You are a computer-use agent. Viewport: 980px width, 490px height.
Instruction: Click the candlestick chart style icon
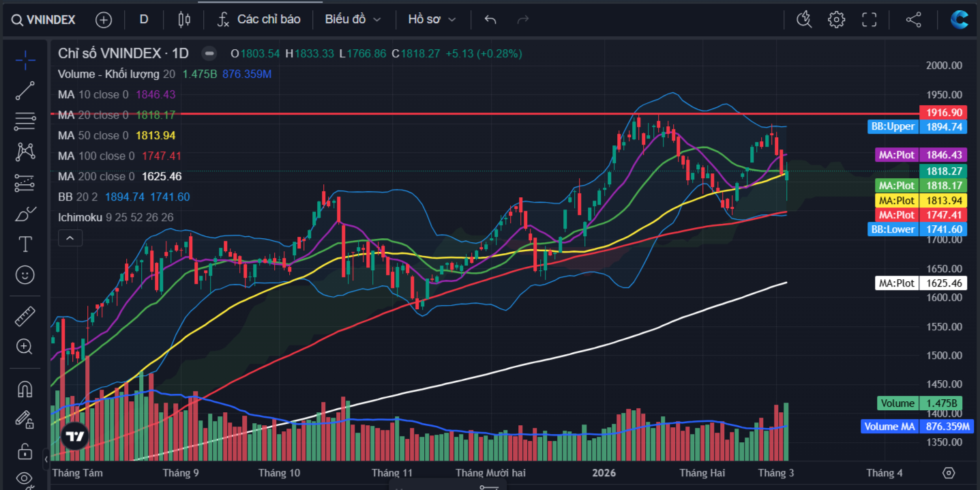[x=183, y=19]
